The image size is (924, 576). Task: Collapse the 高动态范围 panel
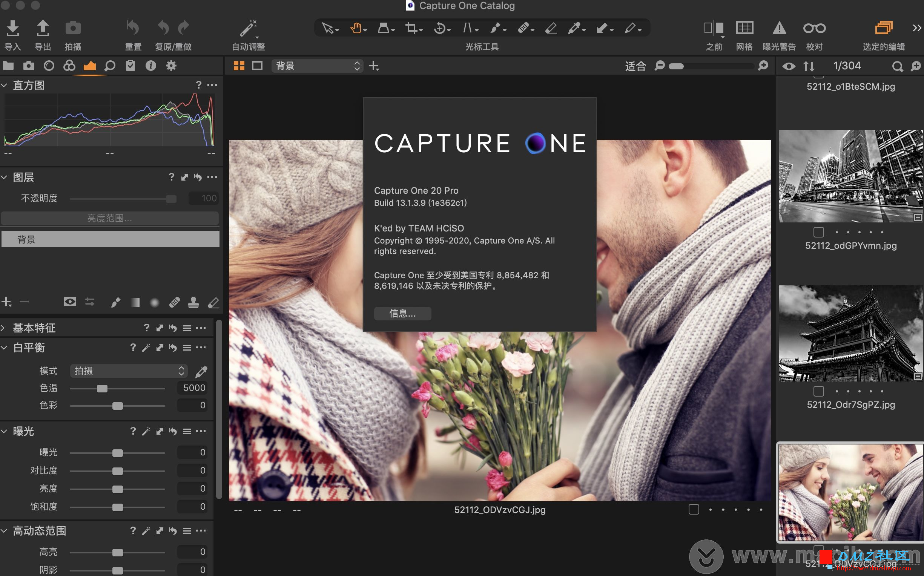tap(4, 531)
